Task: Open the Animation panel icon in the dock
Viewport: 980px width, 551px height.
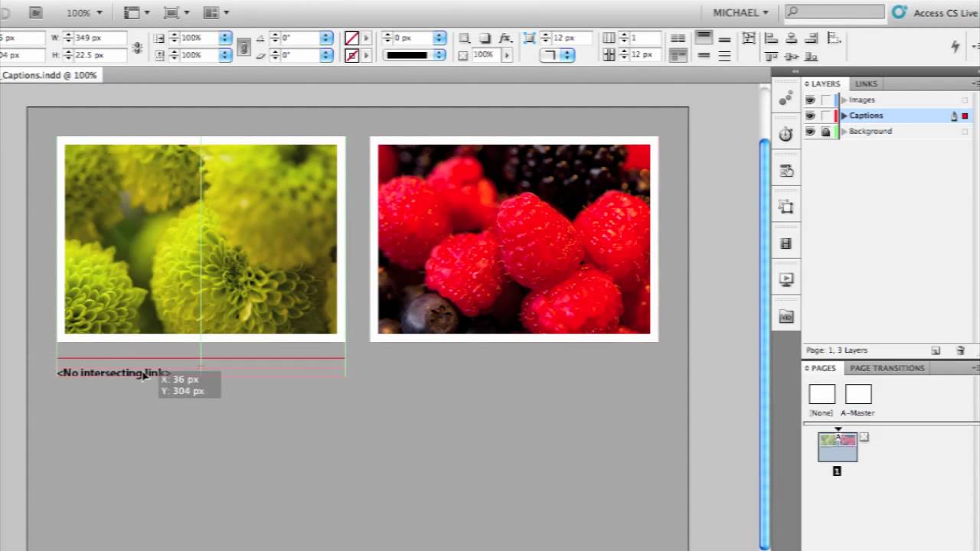Action: 786,99
